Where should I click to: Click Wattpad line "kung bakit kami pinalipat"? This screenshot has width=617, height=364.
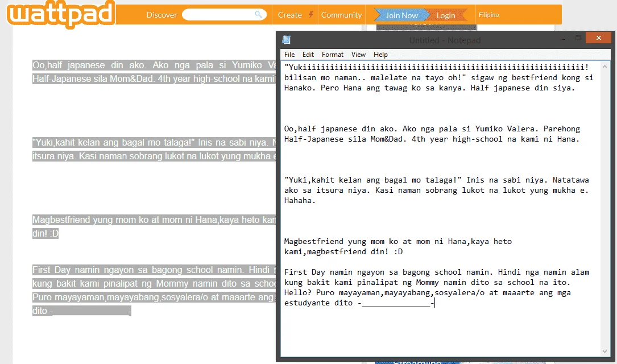pyautogui.click(x=154, y=283)
